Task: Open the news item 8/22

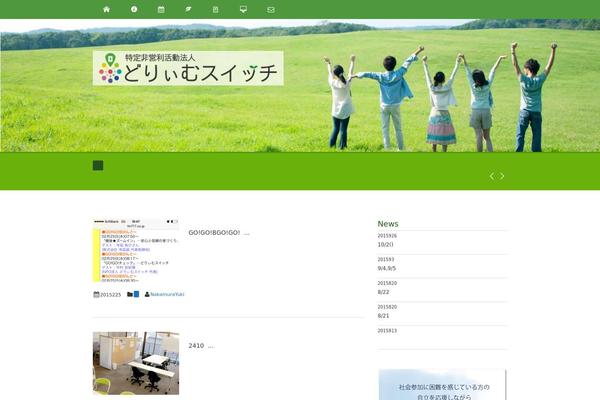Action: pos(383,292)
